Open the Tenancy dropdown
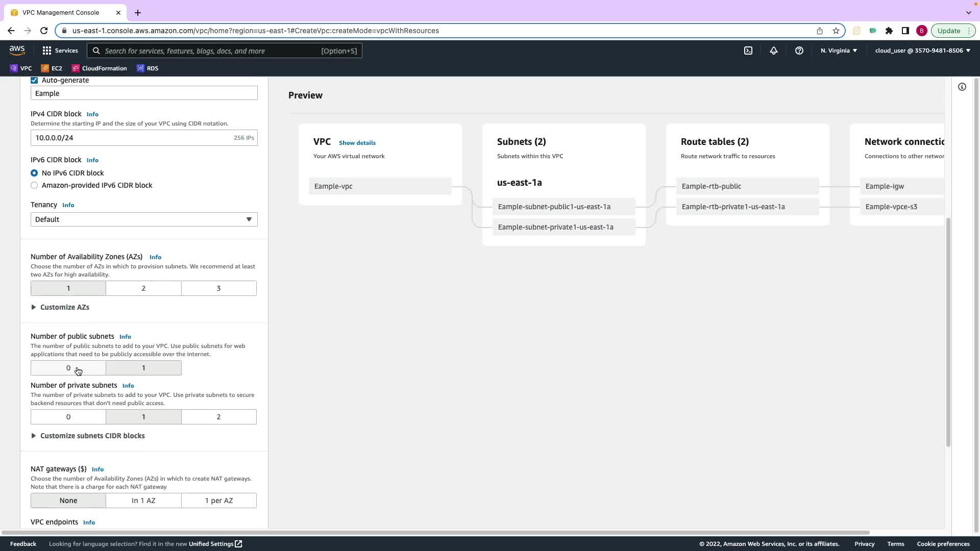The height and width of the screenshot is (551, 980). (143, 219)
